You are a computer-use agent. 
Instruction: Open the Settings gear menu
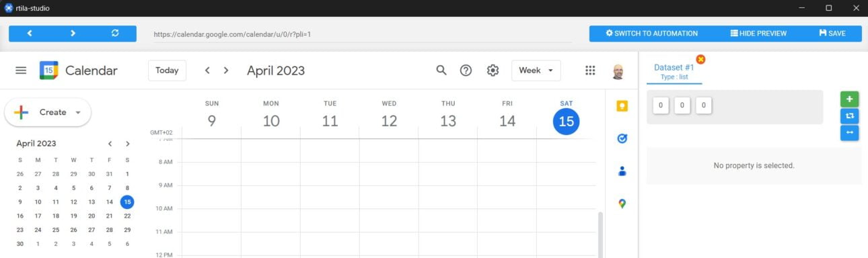pos(493,70)
